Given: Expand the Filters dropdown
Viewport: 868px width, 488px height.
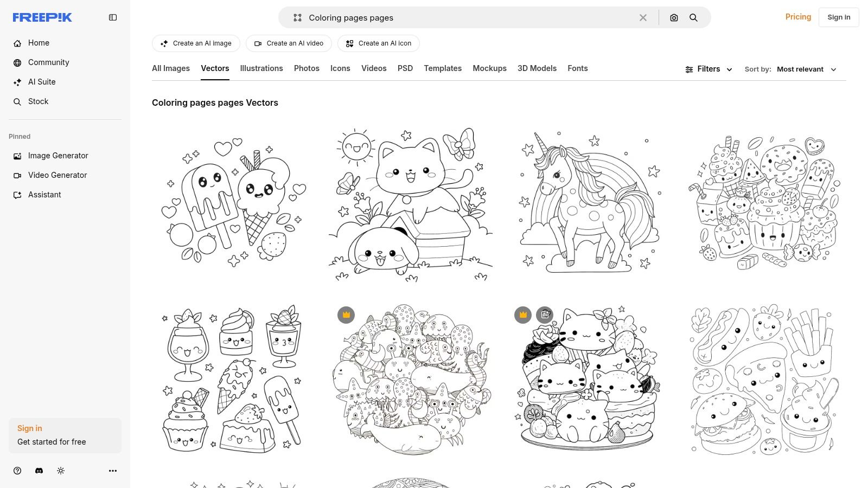Looking at the screenshot, I should tap(709, 69).
